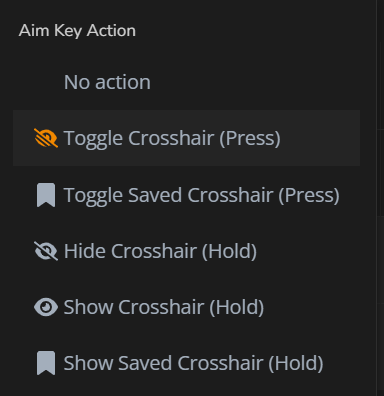Click the word Saved in Toggle Saved Crosshair

tap(155, 195)
